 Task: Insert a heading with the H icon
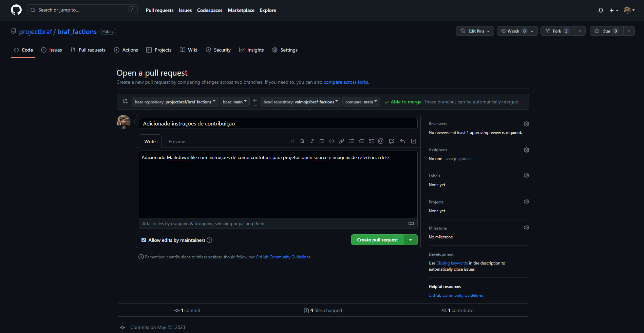pyautogui.click(x=292, y=141)
